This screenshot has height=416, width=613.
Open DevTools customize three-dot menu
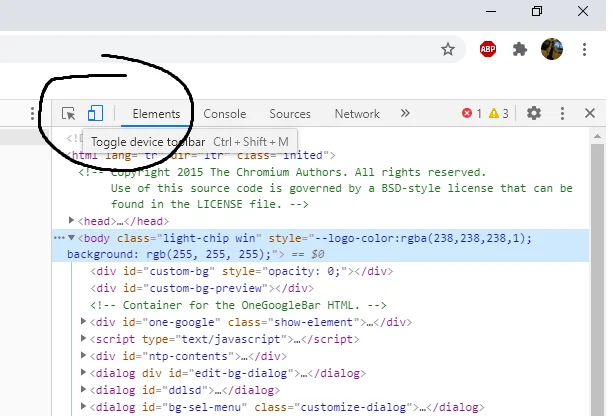pyautogui.click(x=562, y=113)
